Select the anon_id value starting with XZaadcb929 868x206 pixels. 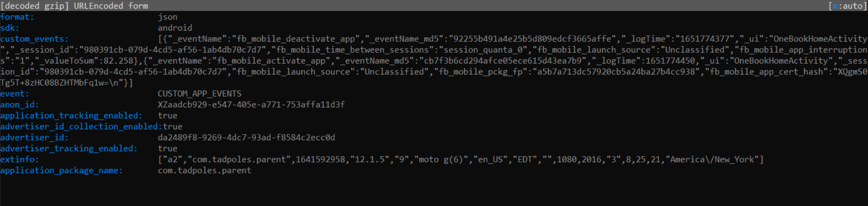coord(251,105)
